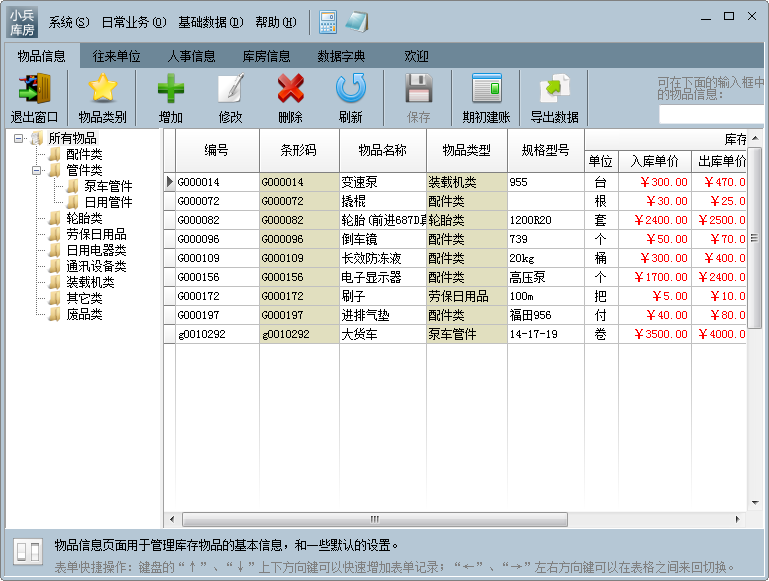769x581 pixels.
Task: Click the 大货车 item name cell
Action: pos(383,334)
